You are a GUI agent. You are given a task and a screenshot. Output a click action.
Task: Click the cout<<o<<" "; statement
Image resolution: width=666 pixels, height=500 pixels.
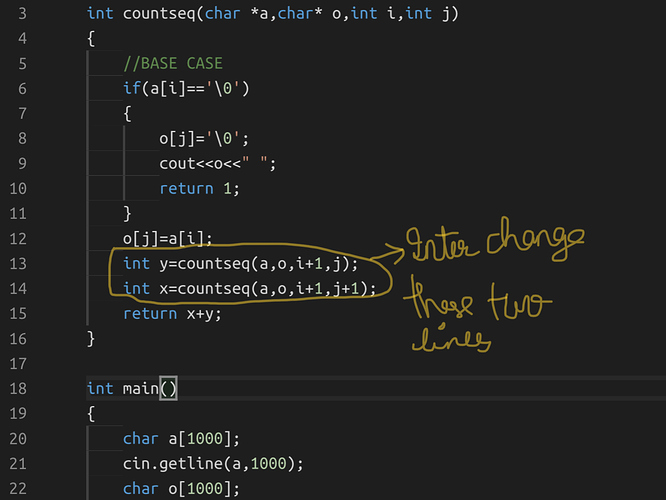pos(217,164)
